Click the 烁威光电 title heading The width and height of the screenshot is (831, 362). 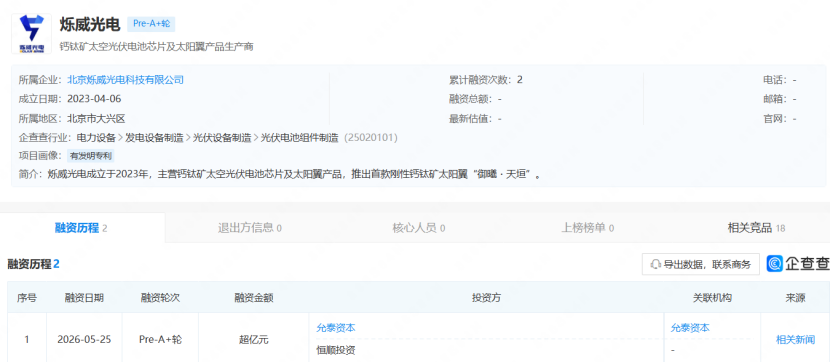point(90,24)
